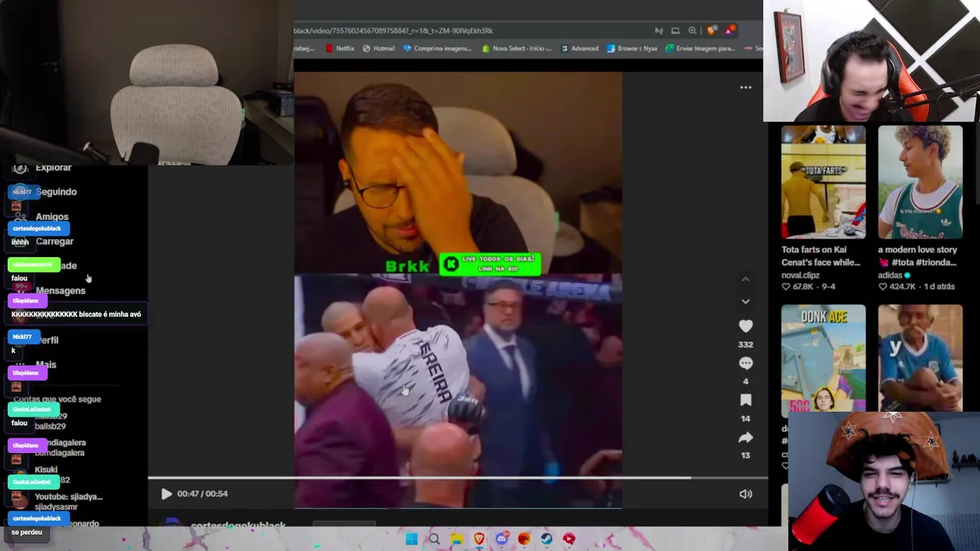Open the Nova Select bookmark
The width and height of the screenshot is (980, 551).
[x=517, y=48]
